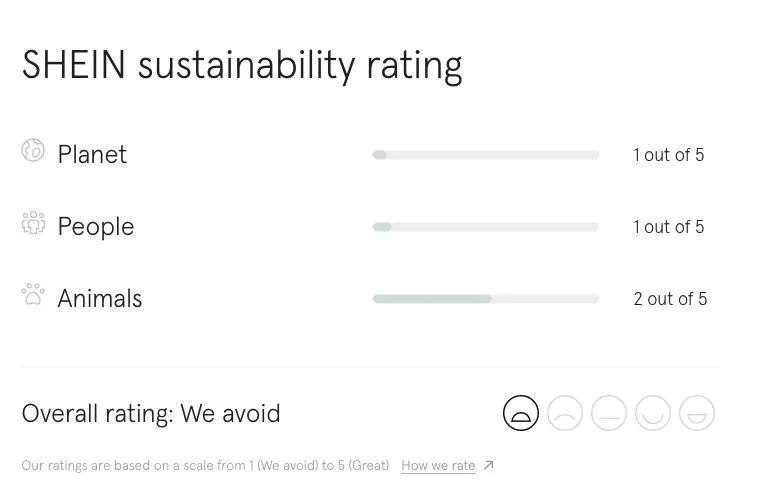The height and width of the screenshot is (486, 761).
Task: Click the neutral face rating icon
Action: (x=609, y=413)
